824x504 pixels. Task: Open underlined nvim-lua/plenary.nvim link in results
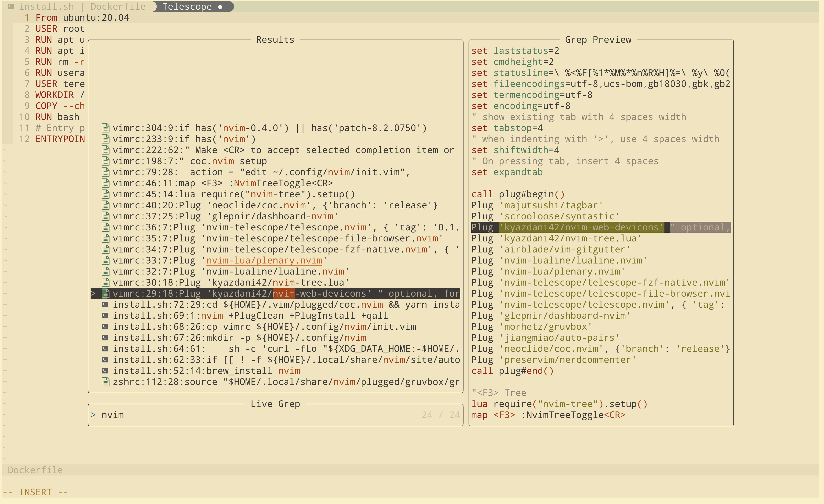pos(264,261)
